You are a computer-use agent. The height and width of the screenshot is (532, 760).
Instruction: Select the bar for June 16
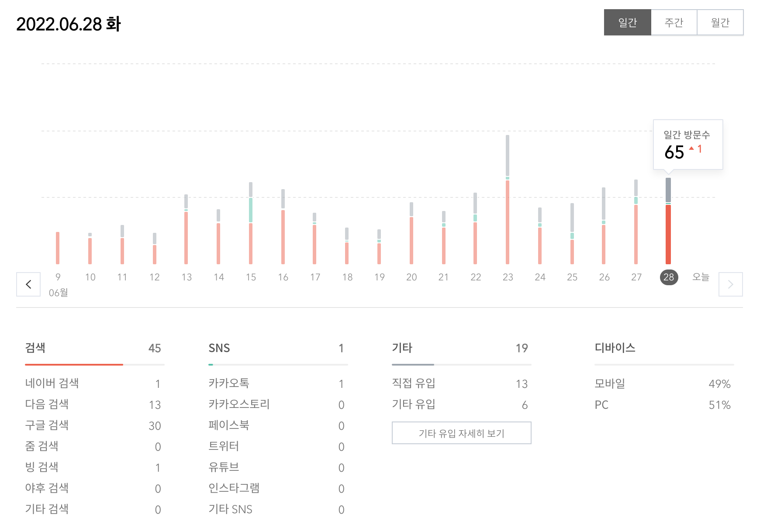pos(283,226)
